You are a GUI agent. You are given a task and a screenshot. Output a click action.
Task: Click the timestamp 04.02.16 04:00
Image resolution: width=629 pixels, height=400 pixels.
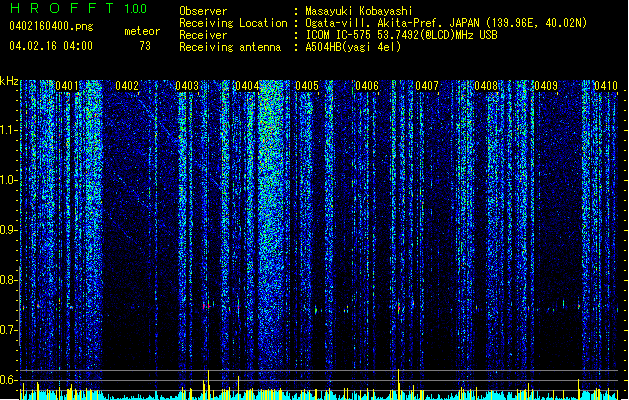click(x=51, y=45)
